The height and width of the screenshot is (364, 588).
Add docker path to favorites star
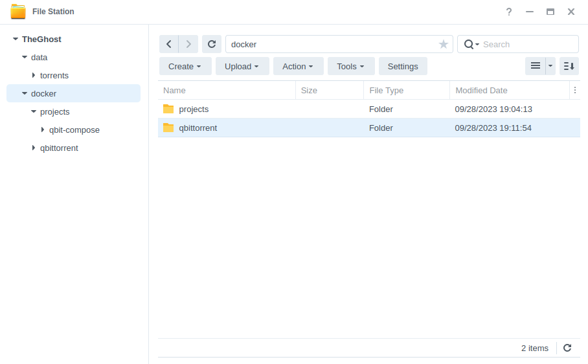[443, 44]
